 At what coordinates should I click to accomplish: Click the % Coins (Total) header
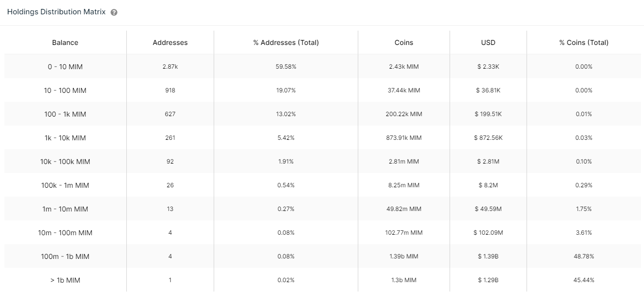pyautogui.click(x=584, y=42)
